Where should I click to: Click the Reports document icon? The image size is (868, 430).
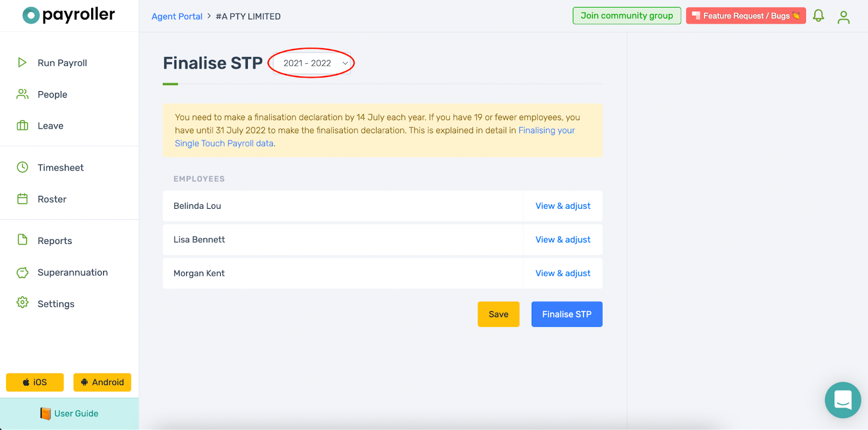22,240
